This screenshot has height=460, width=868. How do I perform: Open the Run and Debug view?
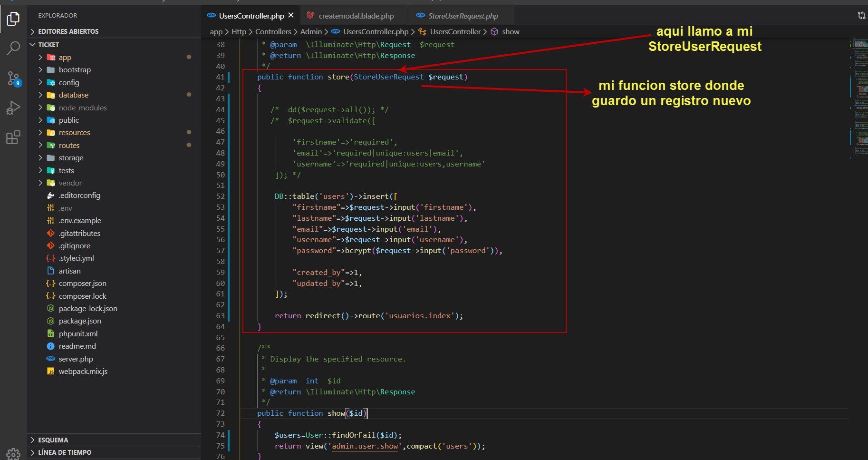pyautogui.click(x=13, y=108)
